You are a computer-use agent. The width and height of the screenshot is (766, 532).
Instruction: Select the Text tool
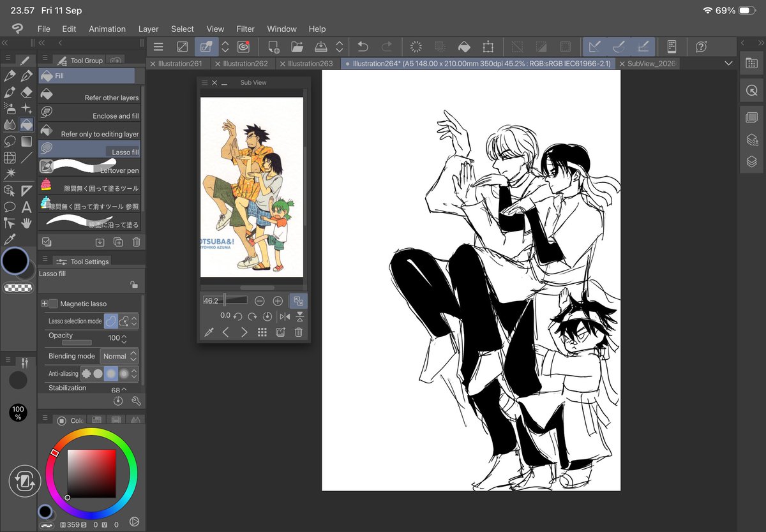[26, 207]
